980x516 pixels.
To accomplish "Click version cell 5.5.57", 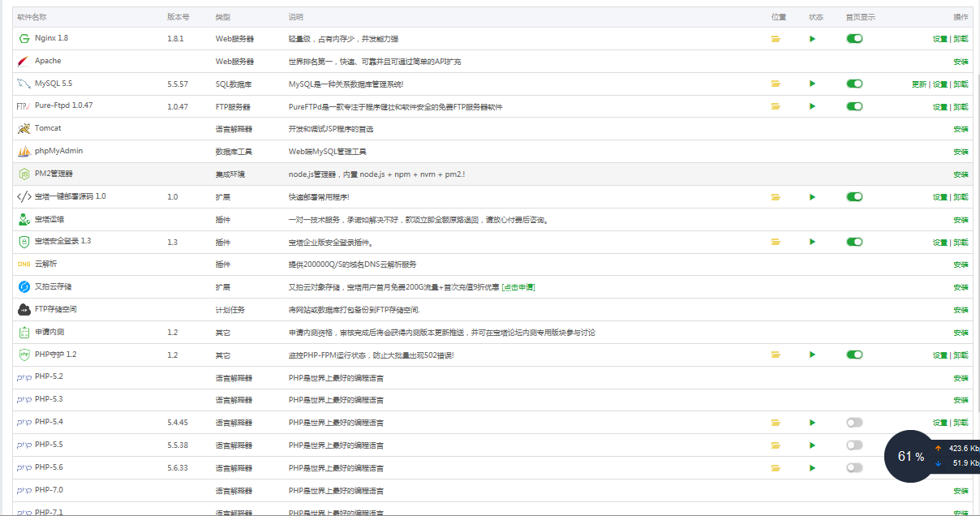I will pyautogui.click(x=178, y=84).
